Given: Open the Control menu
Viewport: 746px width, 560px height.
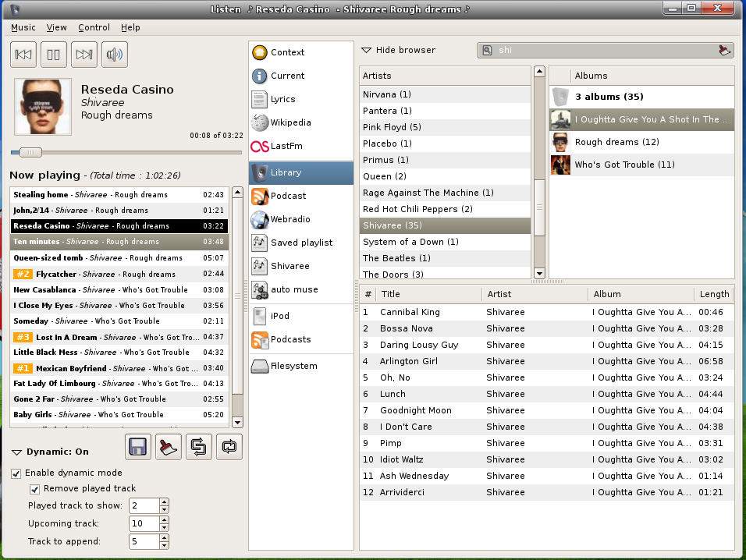Looking at the screenshot, I should 94,27.
